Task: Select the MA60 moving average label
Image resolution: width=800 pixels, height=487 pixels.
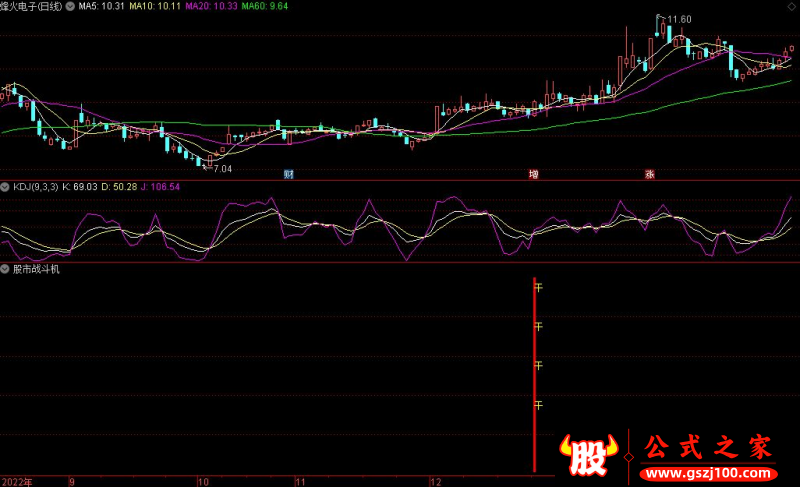Action: [x=265, y=6]
